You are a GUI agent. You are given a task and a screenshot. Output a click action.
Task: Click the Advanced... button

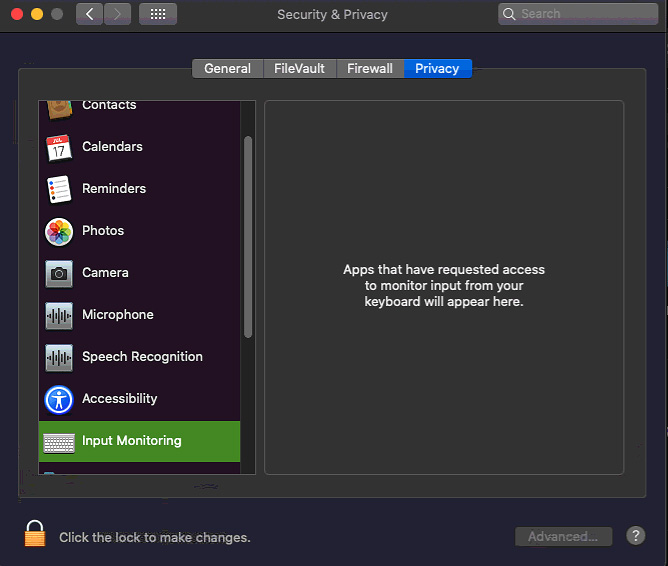pyautogui.click(x=563, y=537)
